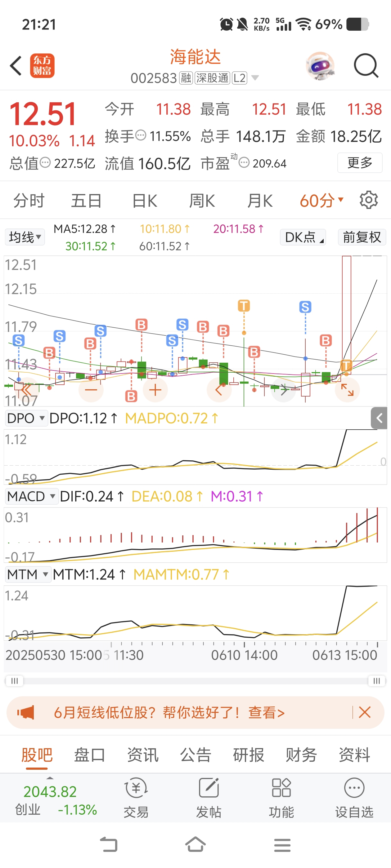Tap the zoom-out minus chart button
Screen dimensions: 391x868
tap(91, 390)
